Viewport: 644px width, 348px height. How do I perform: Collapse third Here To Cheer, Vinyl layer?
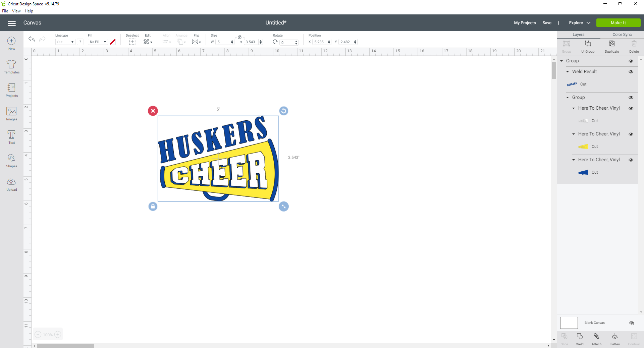pyautogui.click(x=574, y=160)
